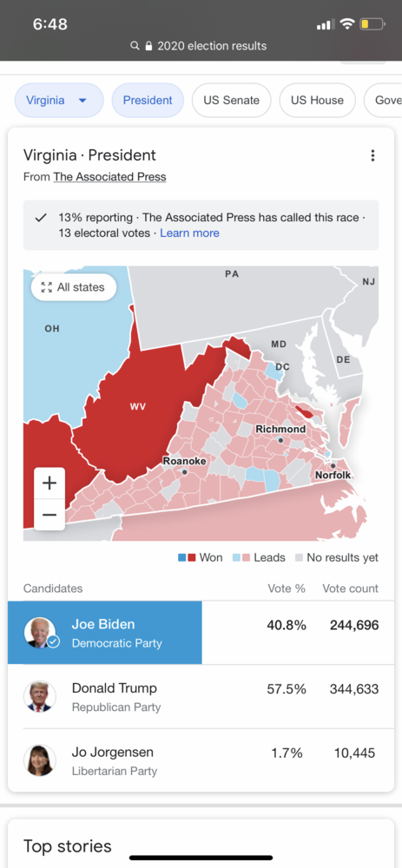Tap the Wi-Fi status icon
The width and height of the screenshot is (402, 868).
(x=347, y=23)
